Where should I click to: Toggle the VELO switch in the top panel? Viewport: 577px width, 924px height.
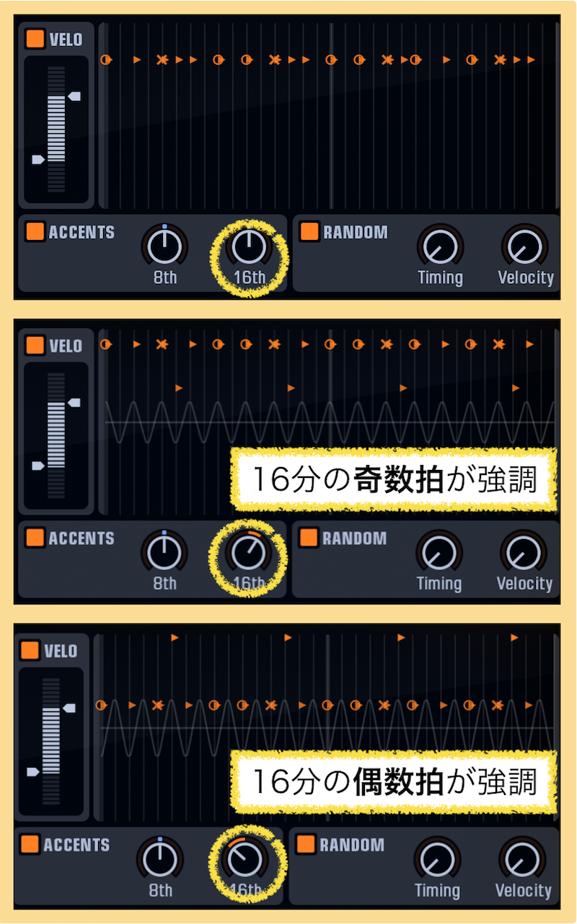(35, 39)
